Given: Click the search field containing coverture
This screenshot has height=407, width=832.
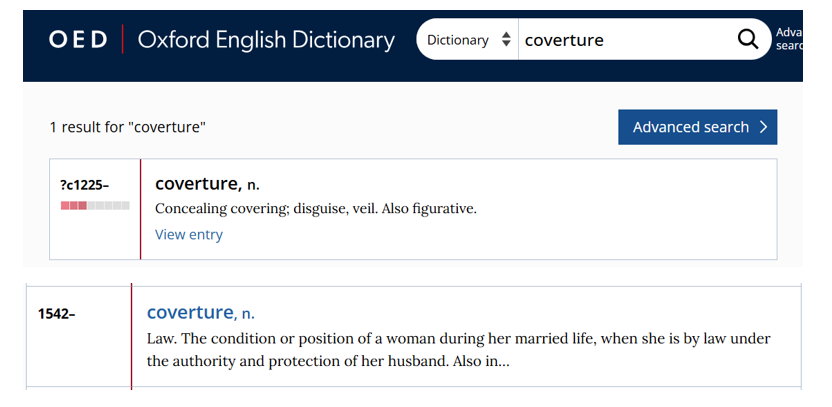Looking at the screenshot, I should (x=626, y=40).
